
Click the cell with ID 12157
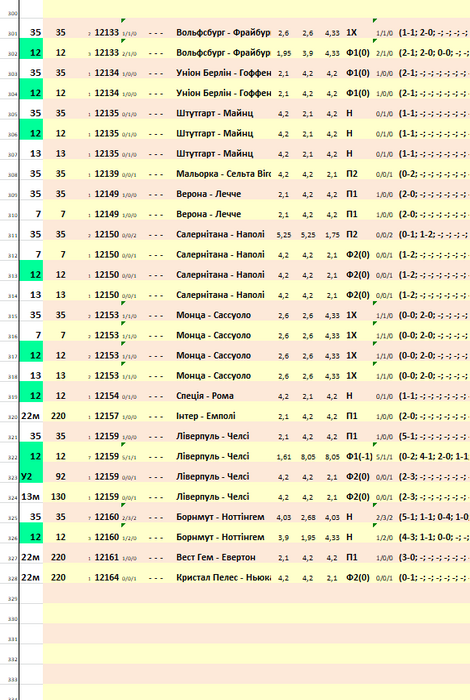(107, 416)
